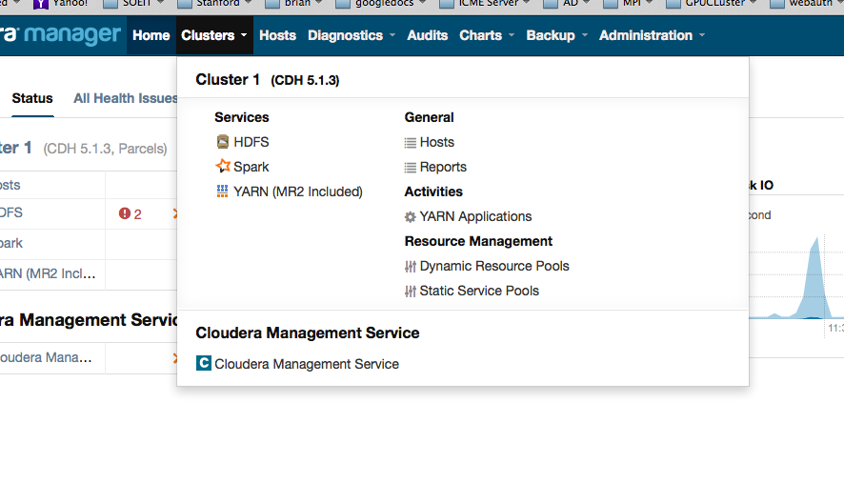Click 'ARN (MR2 Incl...' row in status table
Viewport: 844px width, 504px height.
click(x=48, y=273)
